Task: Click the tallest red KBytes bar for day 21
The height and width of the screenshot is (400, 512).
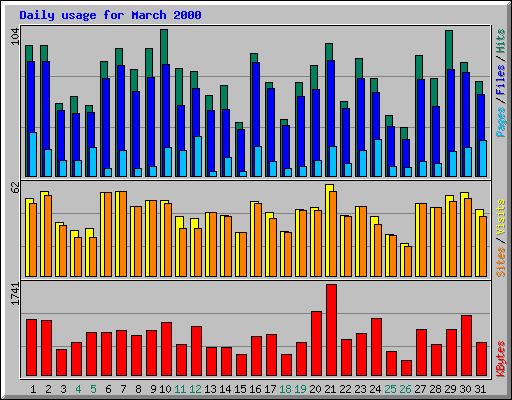Action: pos(331,330)
